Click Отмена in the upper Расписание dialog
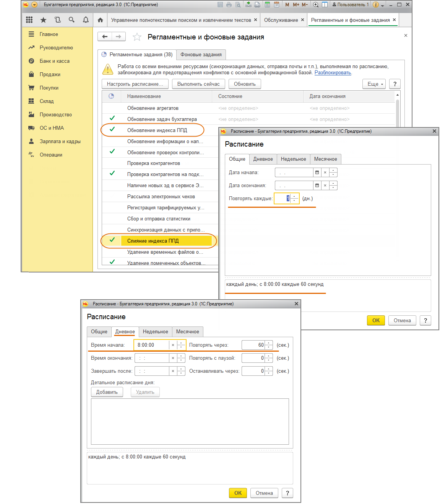The height and width of the screenshot is (504, 440). point(402,320)
